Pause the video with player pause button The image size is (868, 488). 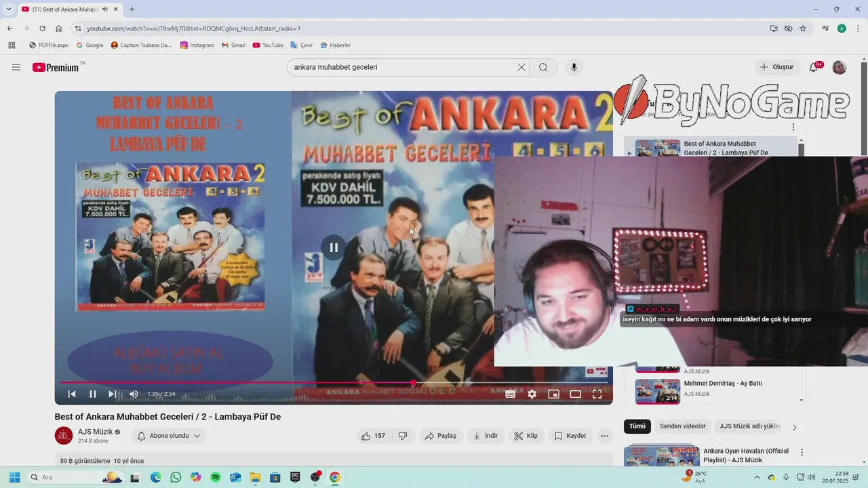point(93,394)
